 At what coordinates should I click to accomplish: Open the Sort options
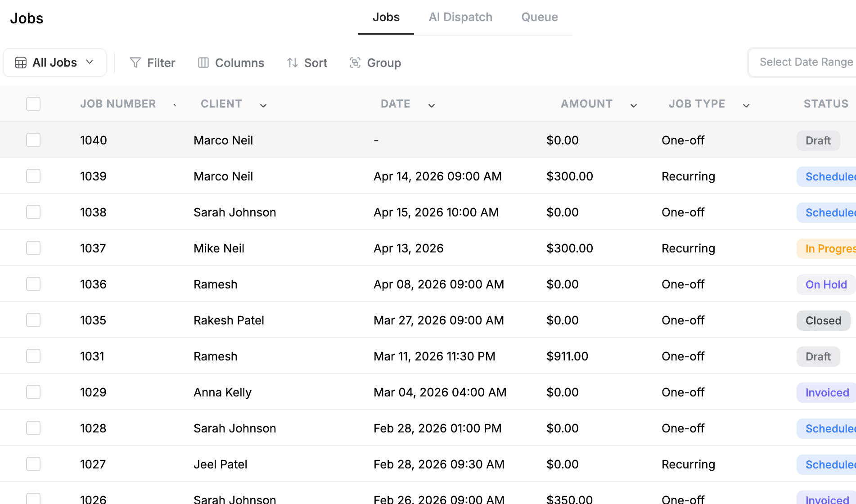pyautogui.click(x=307, y=63)
